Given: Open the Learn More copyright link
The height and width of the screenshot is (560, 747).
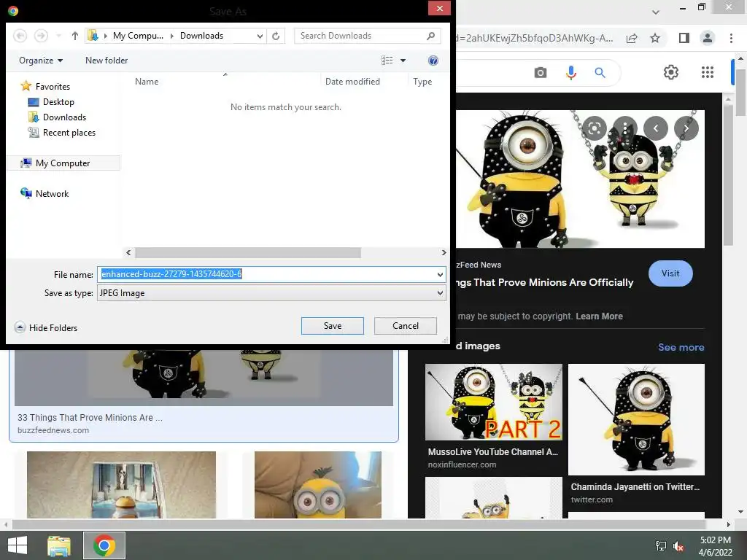Looking at the screenshot, I should point(599,316).
